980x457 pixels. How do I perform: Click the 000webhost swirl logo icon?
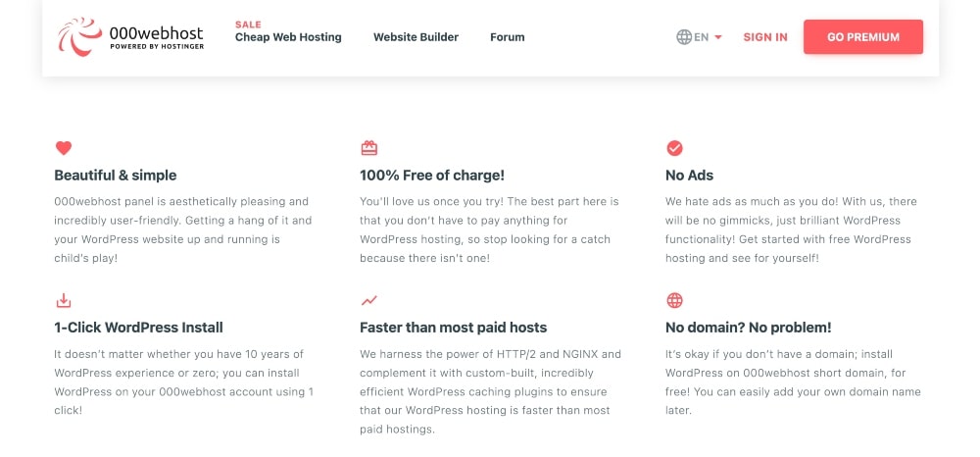click(78, 36)
